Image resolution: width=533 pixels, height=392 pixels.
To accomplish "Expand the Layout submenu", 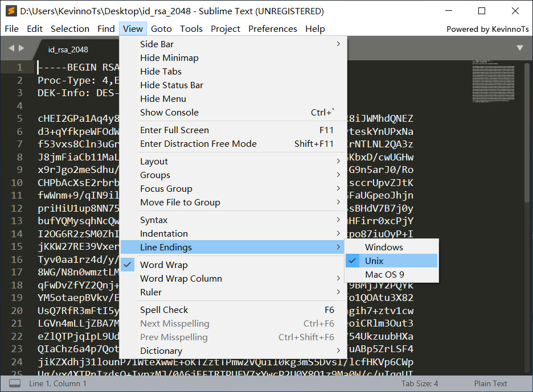I will (x=233, y=162).
